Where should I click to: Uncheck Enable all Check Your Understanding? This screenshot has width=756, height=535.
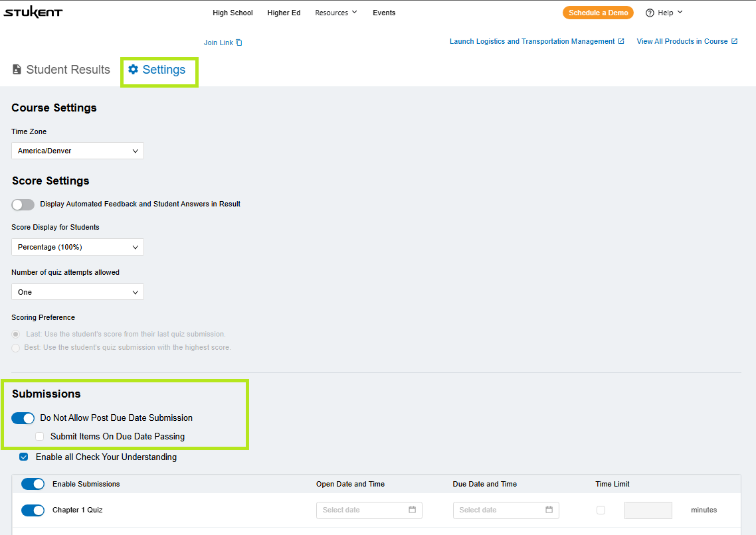24,457
